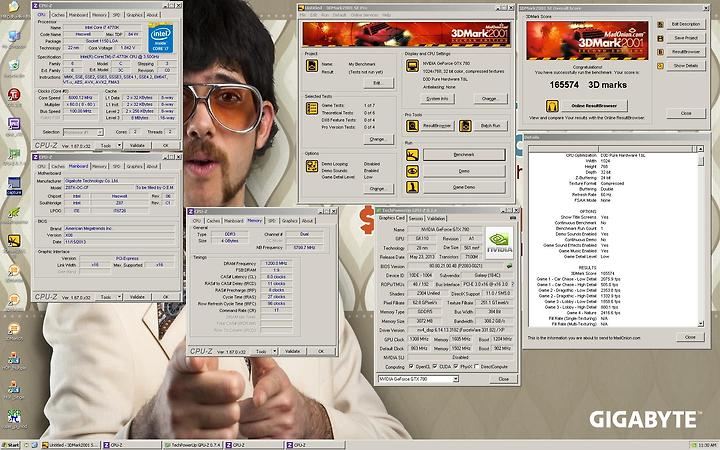Click the Display and CPU Settings monitor icon
Viewport: 720px width, 450px height.
(412, 66)
